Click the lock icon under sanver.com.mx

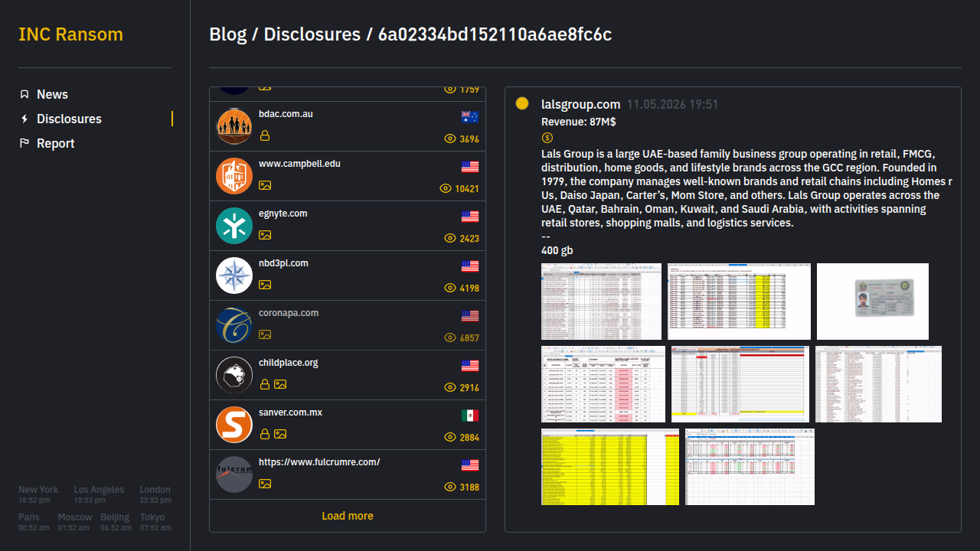click(x=265, y=434)
